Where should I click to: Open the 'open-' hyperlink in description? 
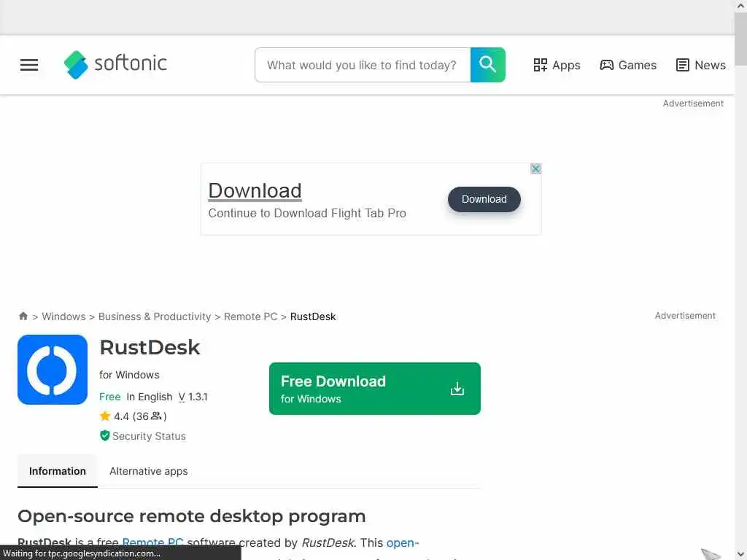tap(403, 542)
